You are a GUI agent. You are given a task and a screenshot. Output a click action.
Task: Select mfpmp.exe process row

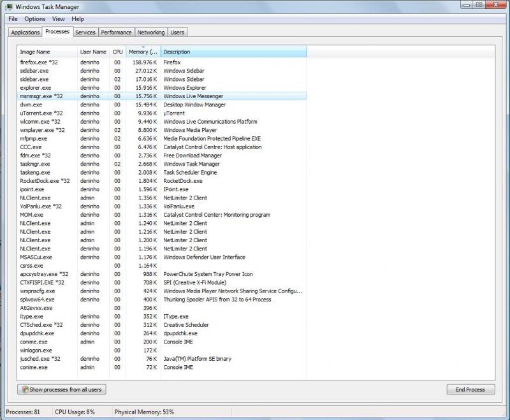click(162, 138)
